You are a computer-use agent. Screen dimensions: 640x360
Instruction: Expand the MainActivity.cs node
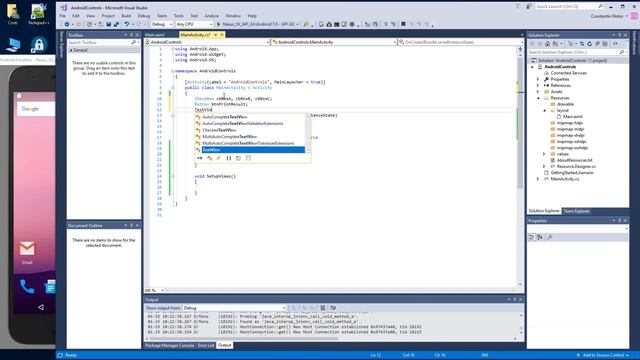coord(538,179)
